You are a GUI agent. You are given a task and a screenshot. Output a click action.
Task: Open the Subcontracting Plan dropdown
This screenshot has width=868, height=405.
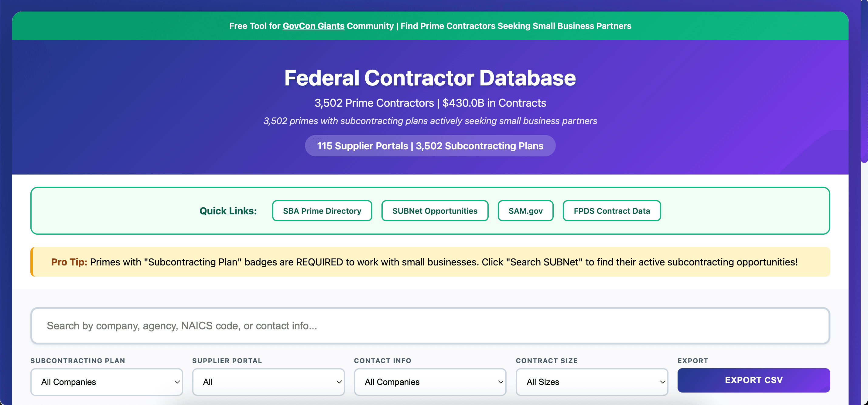(107, 382)
